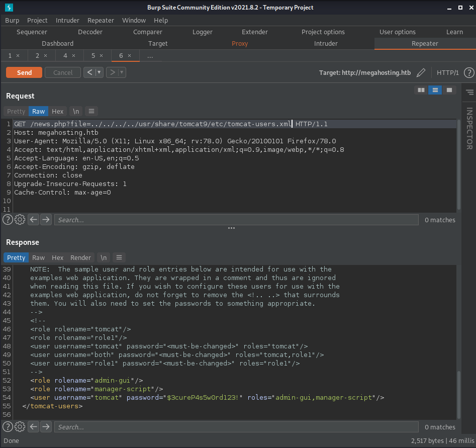Click the Request search field
The image size is (476, 448).
point(236,220)
